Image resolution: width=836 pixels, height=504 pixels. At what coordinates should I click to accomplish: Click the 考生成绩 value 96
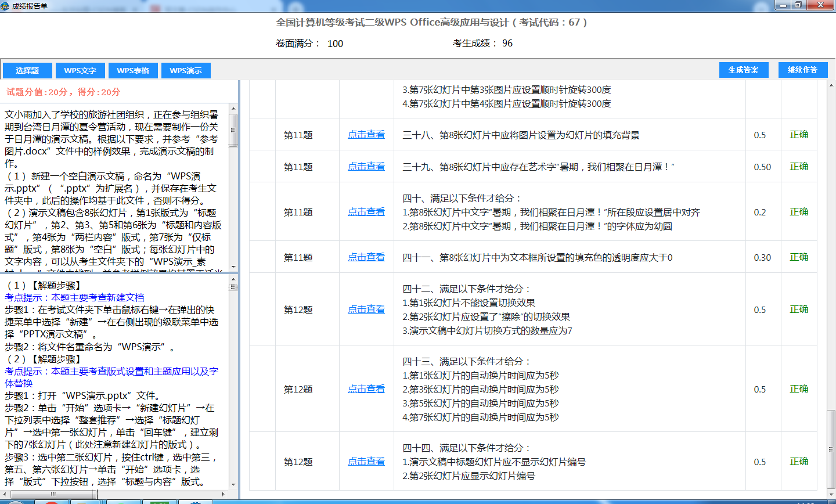click(507, 44)
